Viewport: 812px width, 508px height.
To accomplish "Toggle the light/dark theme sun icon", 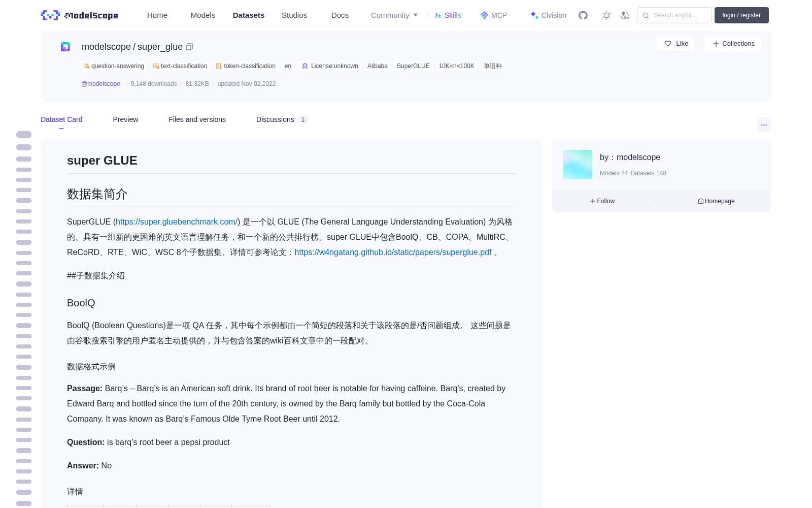I will pyautogui.click(x=606, y=15).
